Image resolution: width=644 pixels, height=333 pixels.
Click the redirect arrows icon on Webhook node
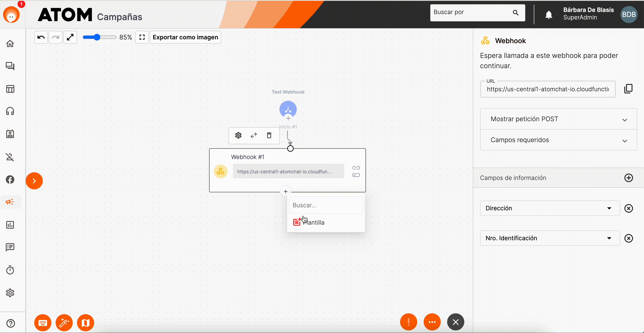point(254,135)
